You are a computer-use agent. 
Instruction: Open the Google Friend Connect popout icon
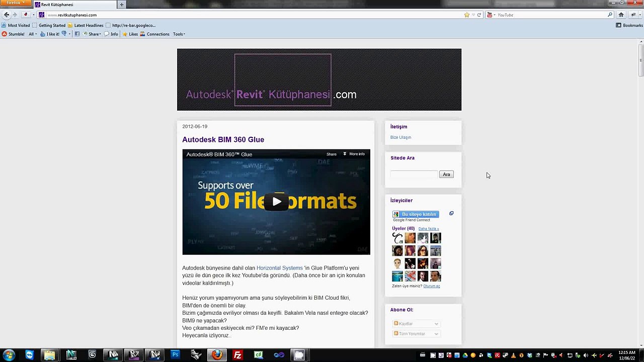451,213
